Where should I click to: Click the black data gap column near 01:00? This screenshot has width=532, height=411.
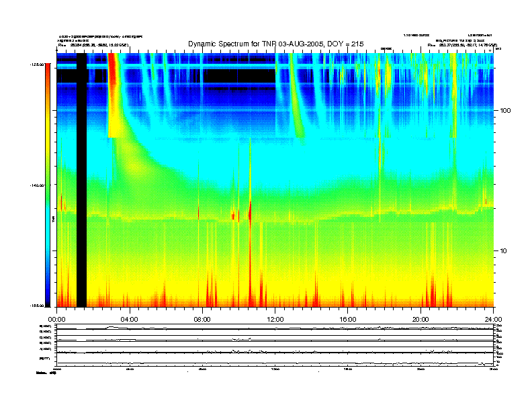tap(81, 180)
